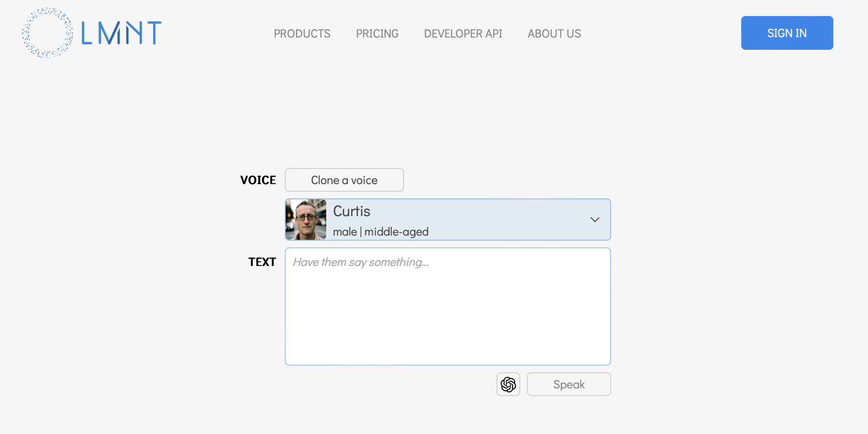868x434 pixels.
Task: Click Curtis's avatar photo thumbnail
Action: pyautogui.click(x=306, y=220)
